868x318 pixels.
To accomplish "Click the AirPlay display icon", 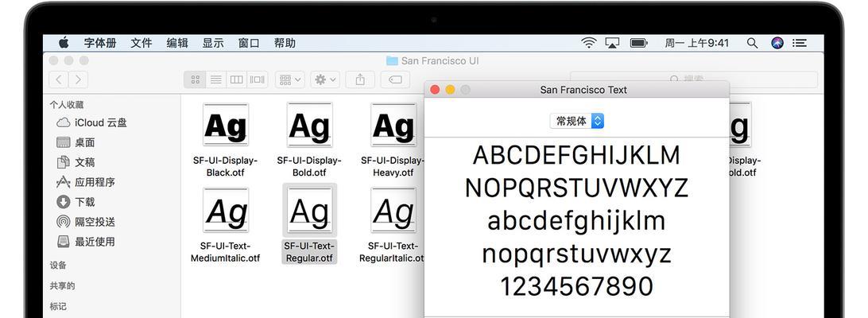I will point(612,43).
